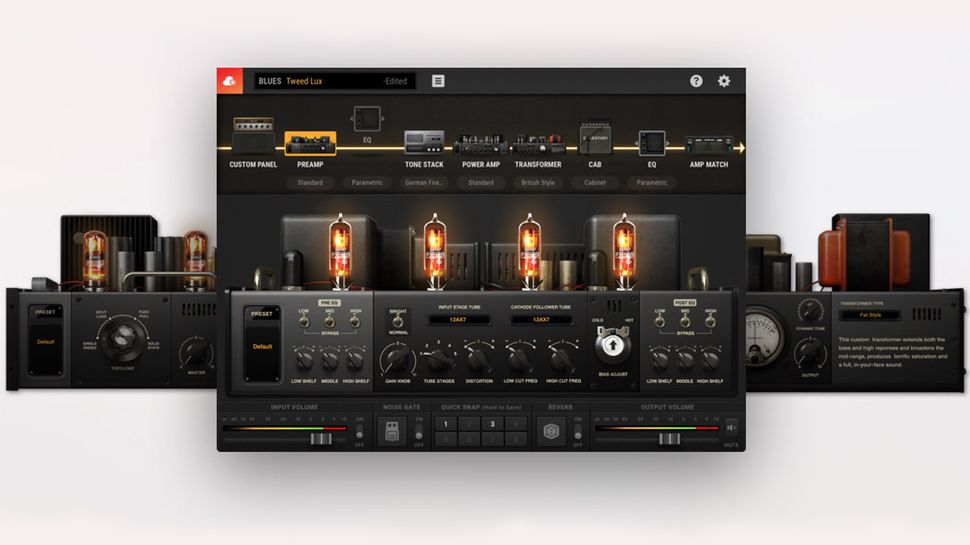Open Parametric dropdown under post-Cab EQ

tap(651, 182)
